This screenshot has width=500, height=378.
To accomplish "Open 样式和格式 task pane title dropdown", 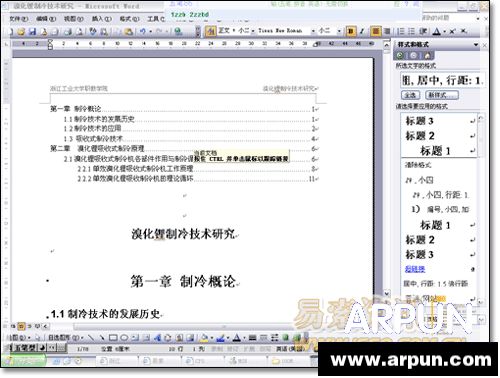I will (x=476, y=44).
